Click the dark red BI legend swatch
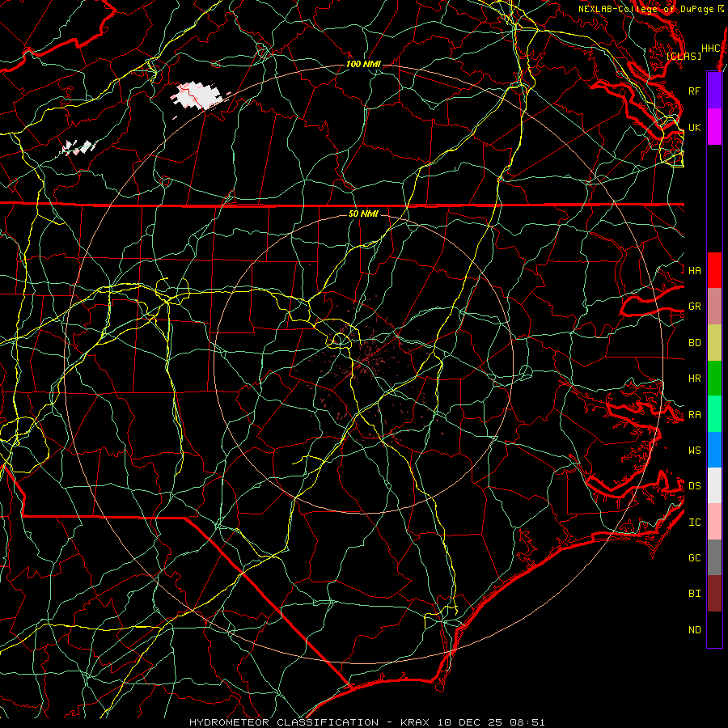This screenshot has width=728, height=728. pyautogui.click(x=714, y=594)
